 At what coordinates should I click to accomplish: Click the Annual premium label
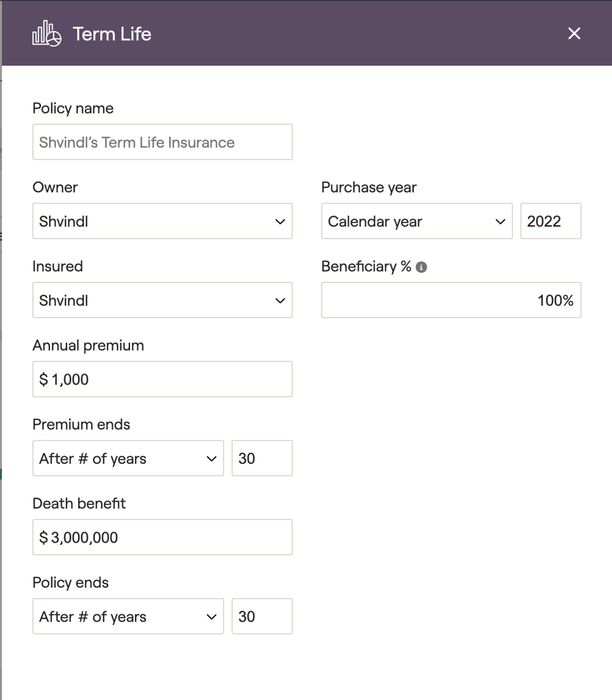[x=88, y=346]
